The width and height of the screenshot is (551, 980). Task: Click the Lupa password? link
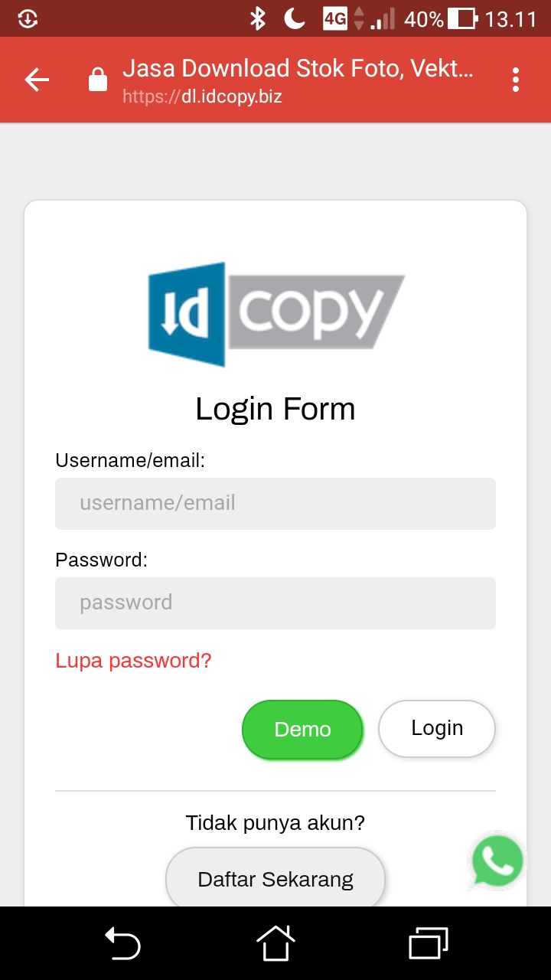click(133, 660)
